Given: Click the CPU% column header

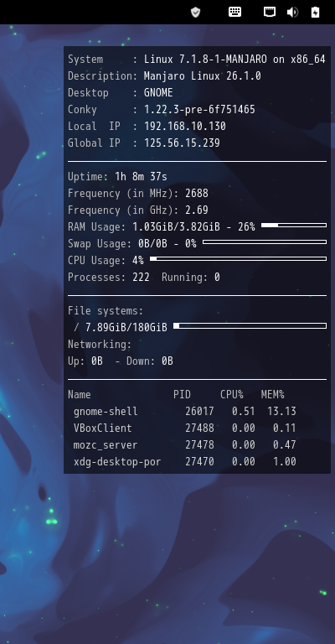Looking at the screenshot, I should point(232,395).
